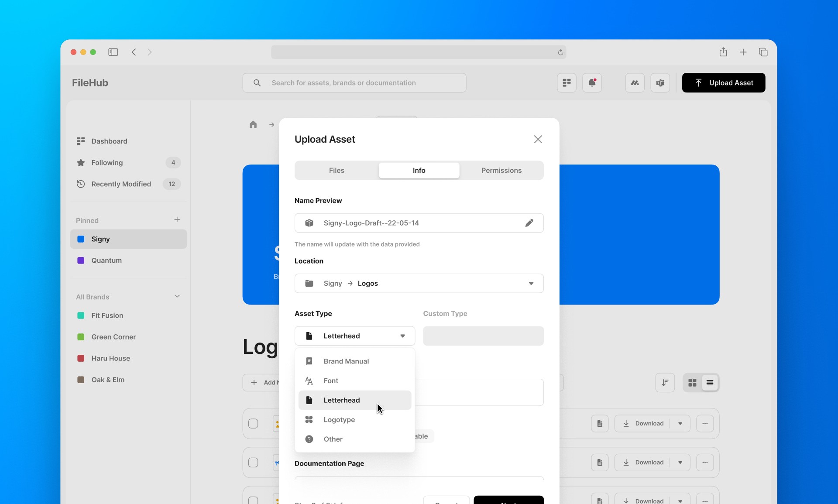The width and height of the screenshot is (838, 504).
Task: Click the Upload Asset button
Action: tap(724, 82)
